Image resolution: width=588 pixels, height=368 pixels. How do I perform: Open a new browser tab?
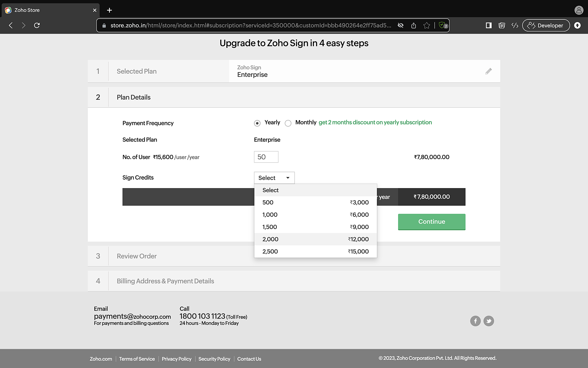[109, 10]
